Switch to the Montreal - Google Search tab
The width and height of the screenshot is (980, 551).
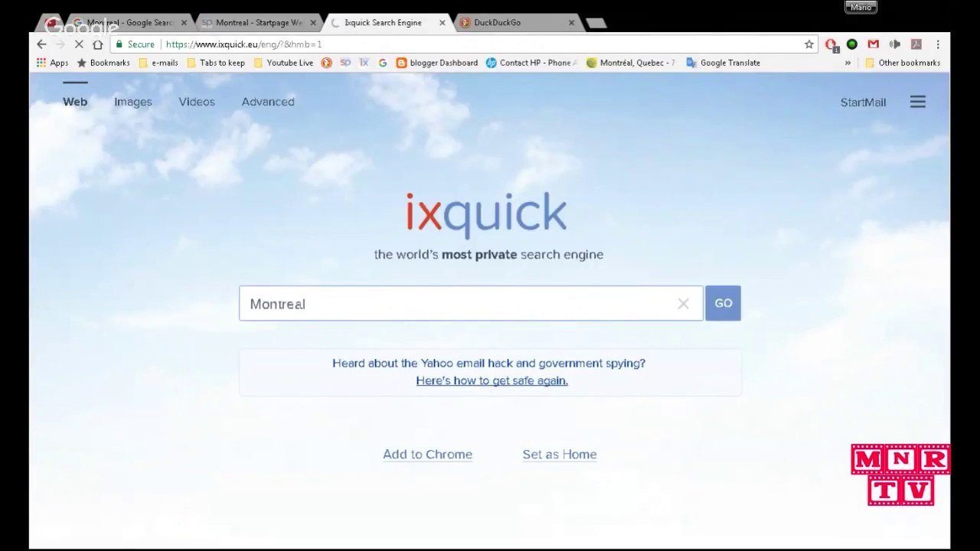coord(125,23)
